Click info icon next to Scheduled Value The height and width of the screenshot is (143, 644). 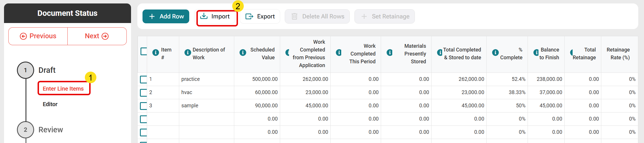[243, 53]
